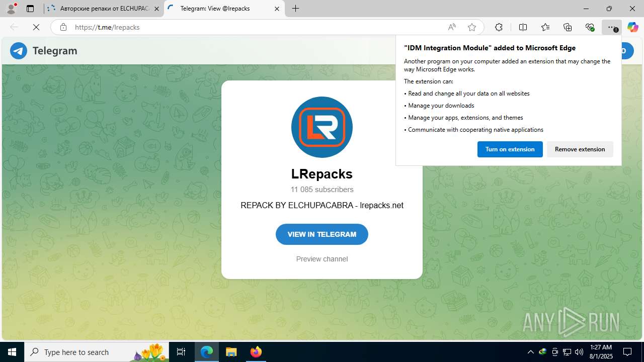
Task: Open the Favorites list icon
Action: (545, 27)
